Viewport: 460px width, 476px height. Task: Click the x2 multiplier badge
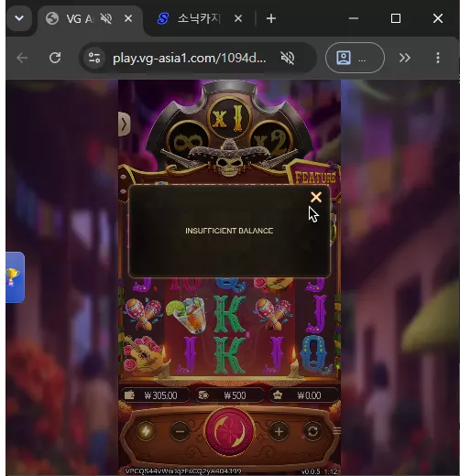[271, 142]
